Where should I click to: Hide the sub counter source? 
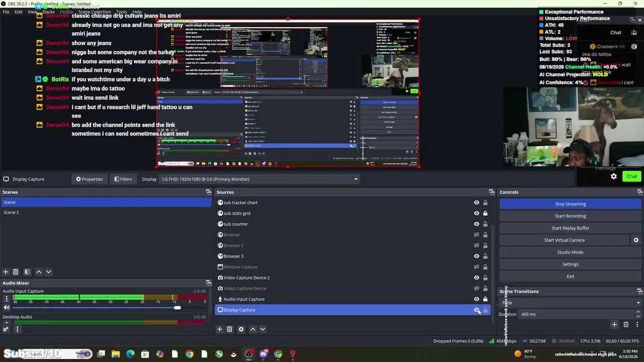pos(476,224)
